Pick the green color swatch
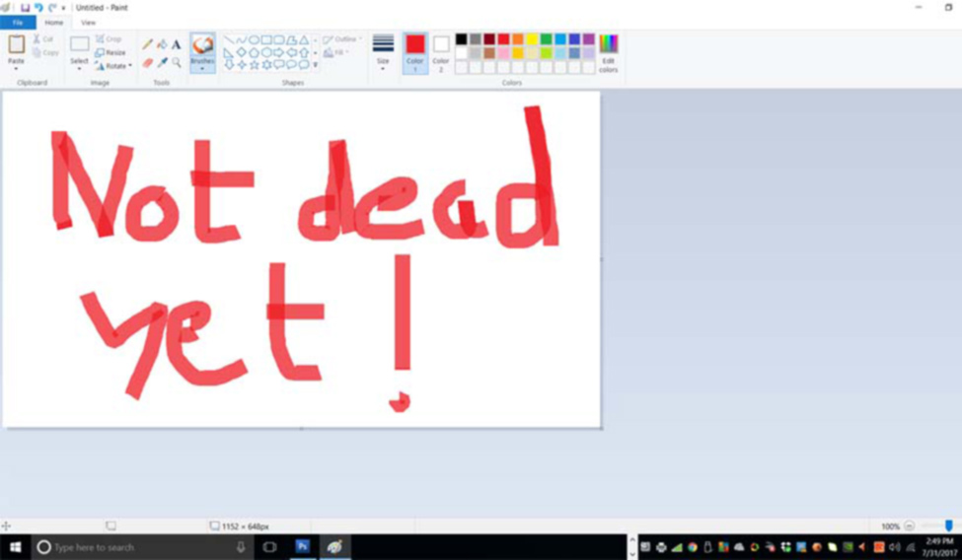 point(546,39)
